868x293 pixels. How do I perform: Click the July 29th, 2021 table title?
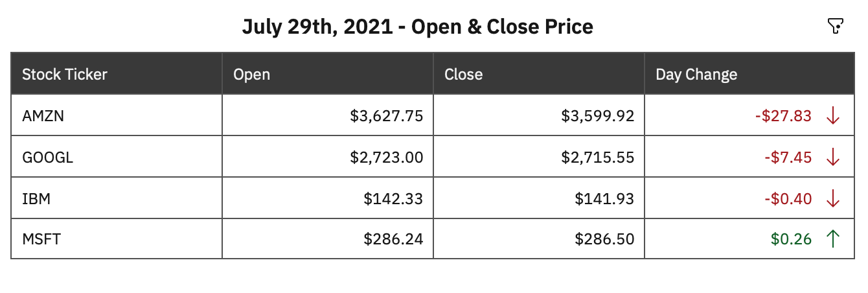(417, 27)
